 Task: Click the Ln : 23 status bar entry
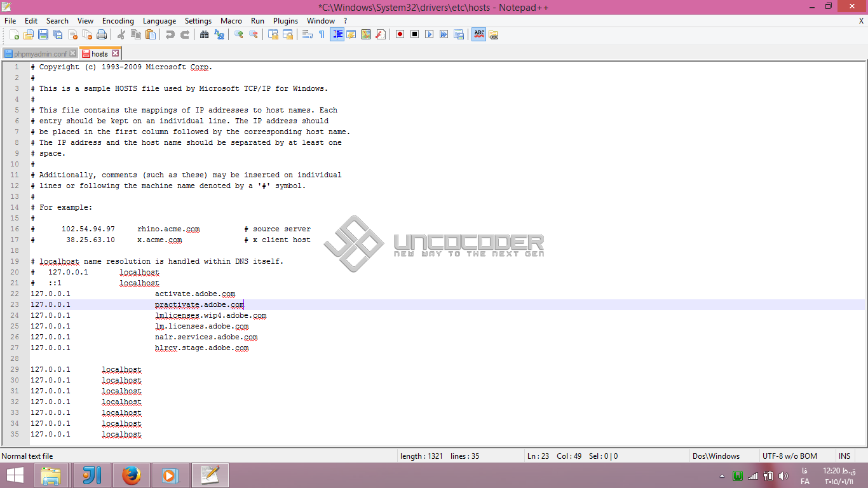tap(538, 456)
